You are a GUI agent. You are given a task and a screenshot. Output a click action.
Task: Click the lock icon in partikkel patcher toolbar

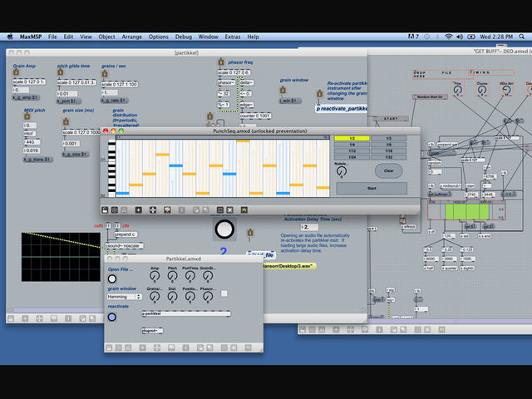pyautogui.click(x=11, y=318)
